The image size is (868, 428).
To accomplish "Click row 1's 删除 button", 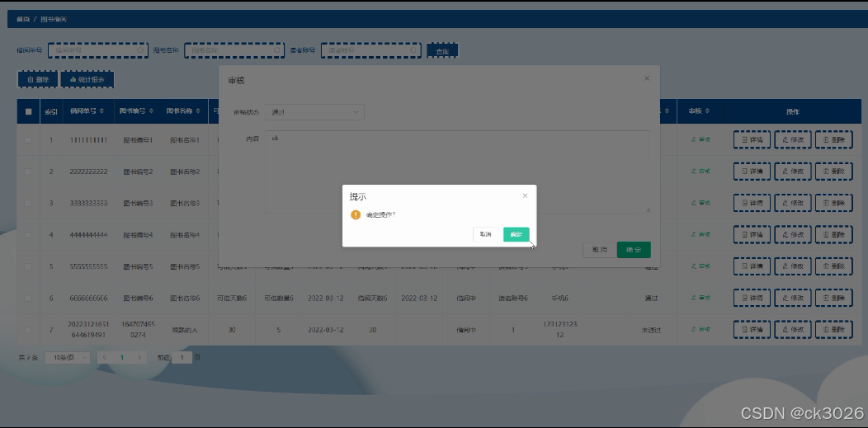I will (x=833, y=140).
